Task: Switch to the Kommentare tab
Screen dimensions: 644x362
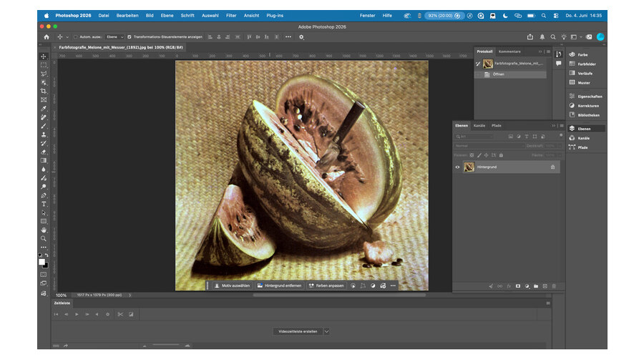Action: tap(509, 52)
